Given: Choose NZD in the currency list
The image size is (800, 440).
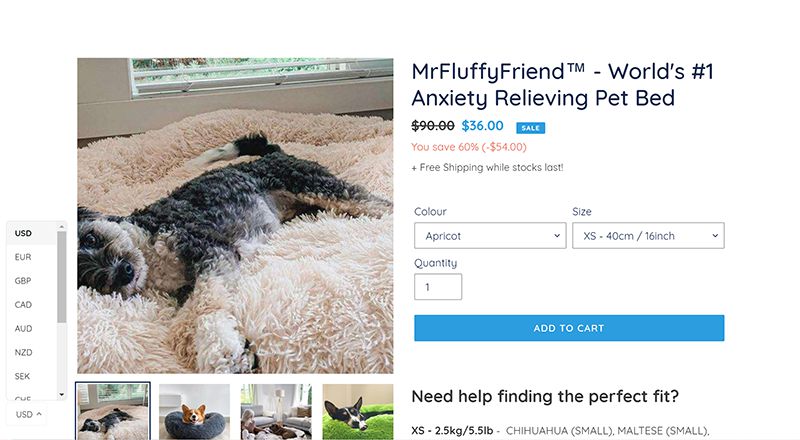Looking at the screenshot, I should pos(24,352).
